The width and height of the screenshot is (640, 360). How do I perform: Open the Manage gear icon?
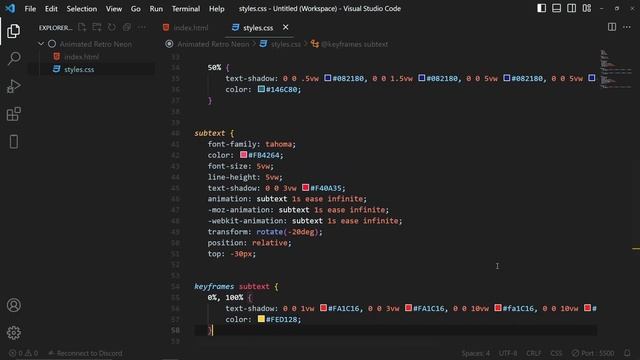pos(13,333)
